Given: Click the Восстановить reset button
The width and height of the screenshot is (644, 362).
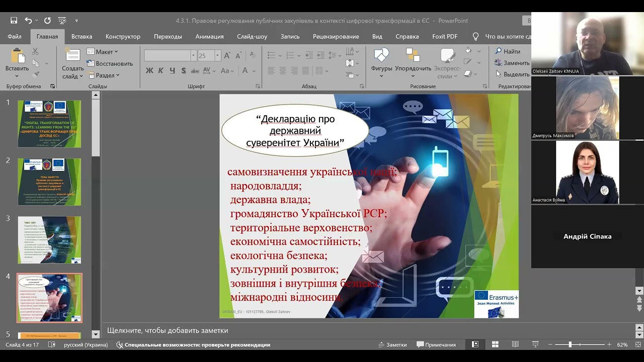Looking at the screenshot, I should coord(110,63).
